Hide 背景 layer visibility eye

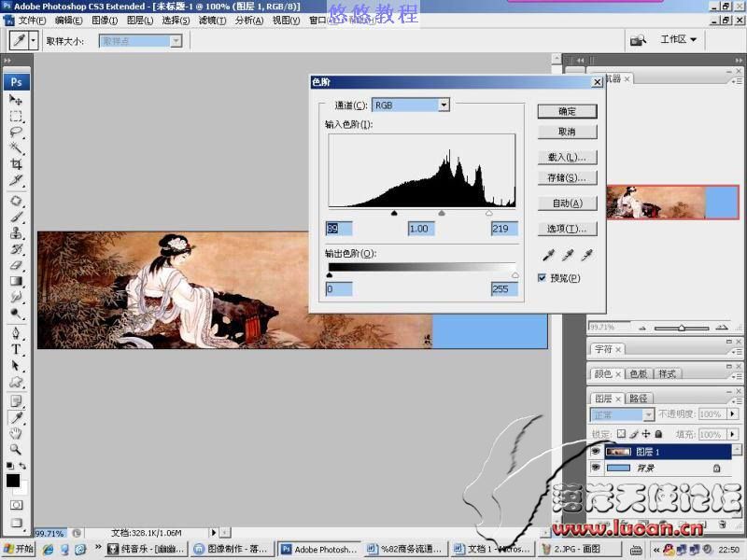[x=595, y=468]
